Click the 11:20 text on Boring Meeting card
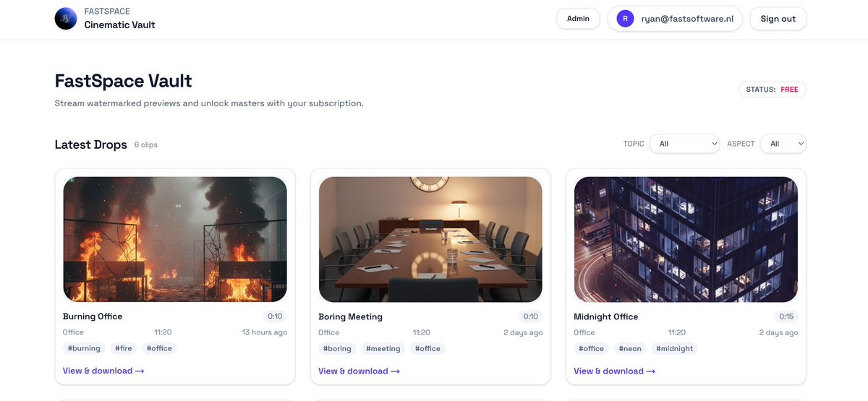 tap(421, 332)
